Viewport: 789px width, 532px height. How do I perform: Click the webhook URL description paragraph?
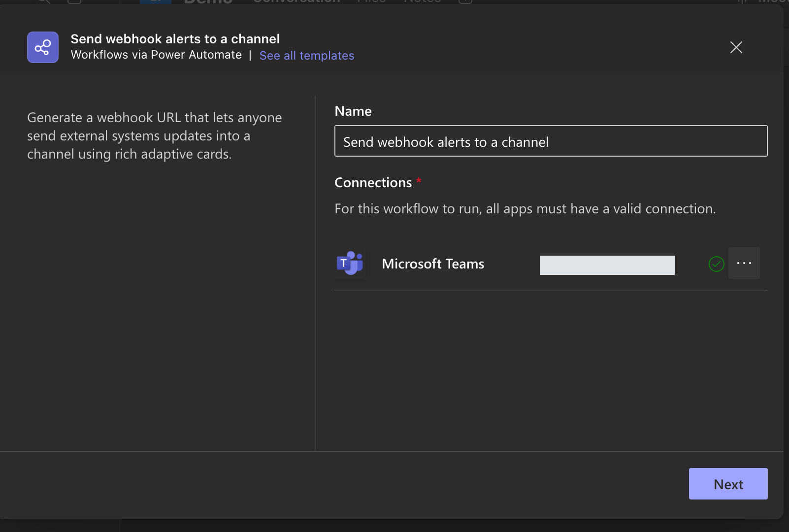(154, 136)
